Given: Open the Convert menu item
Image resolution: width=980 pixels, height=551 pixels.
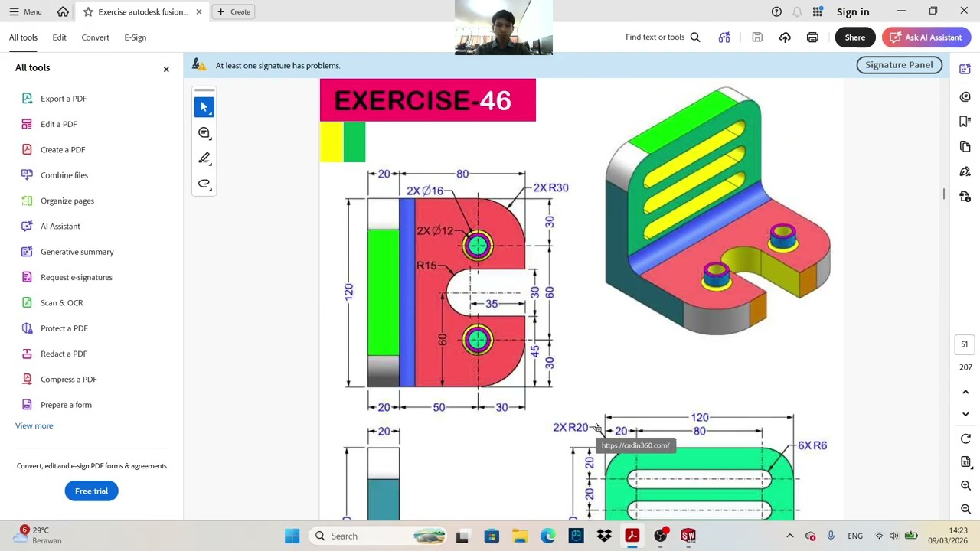Looking at the screenshot, I should 95,37.
